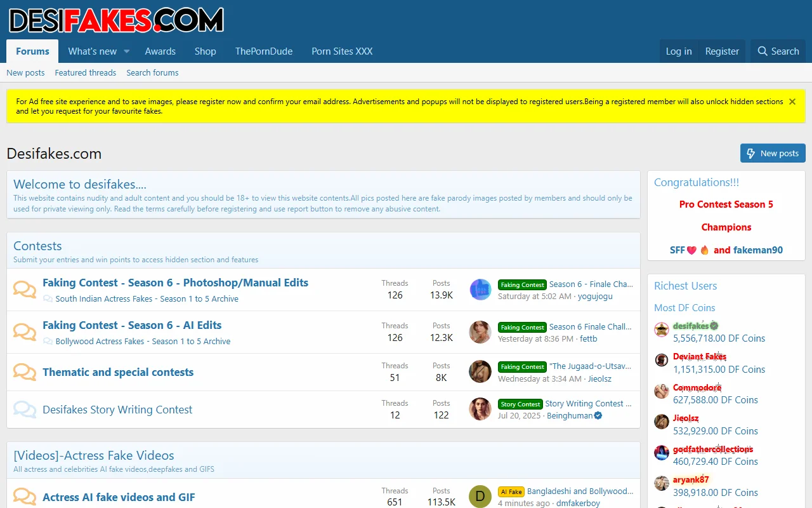Click Jieolsz's avatar in Most DF Coins list
812x508 pixels.
pos(661,421)
